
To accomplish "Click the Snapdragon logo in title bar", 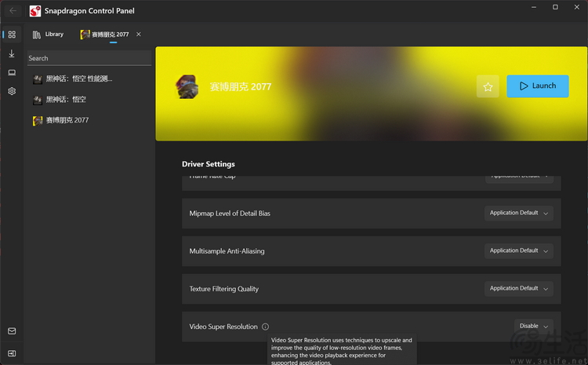I will click(35, 11).
